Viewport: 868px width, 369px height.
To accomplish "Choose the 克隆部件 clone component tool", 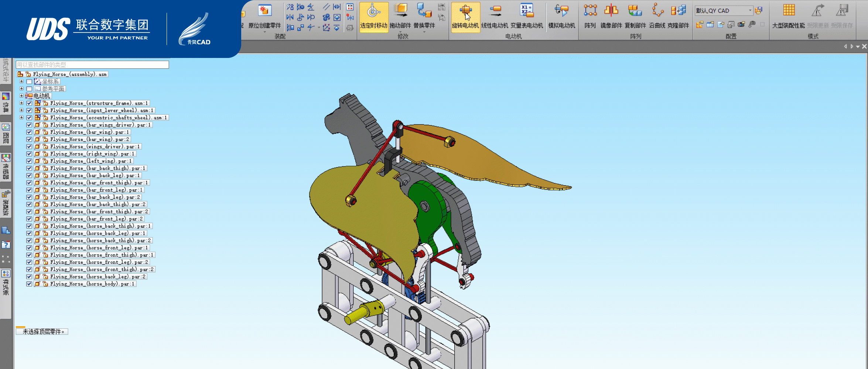I will 678,17.
